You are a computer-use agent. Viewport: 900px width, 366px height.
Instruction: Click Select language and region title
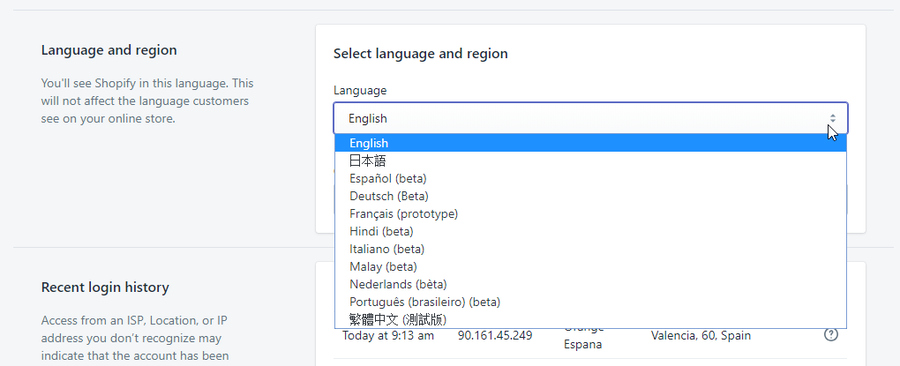[x=420, y=54]
